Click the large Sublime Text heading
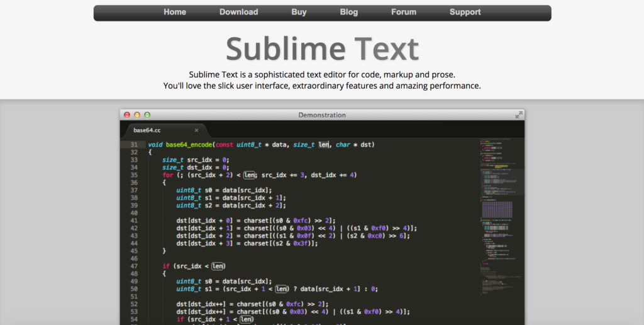This screenshot has height=325, width=644. (322, 48)
